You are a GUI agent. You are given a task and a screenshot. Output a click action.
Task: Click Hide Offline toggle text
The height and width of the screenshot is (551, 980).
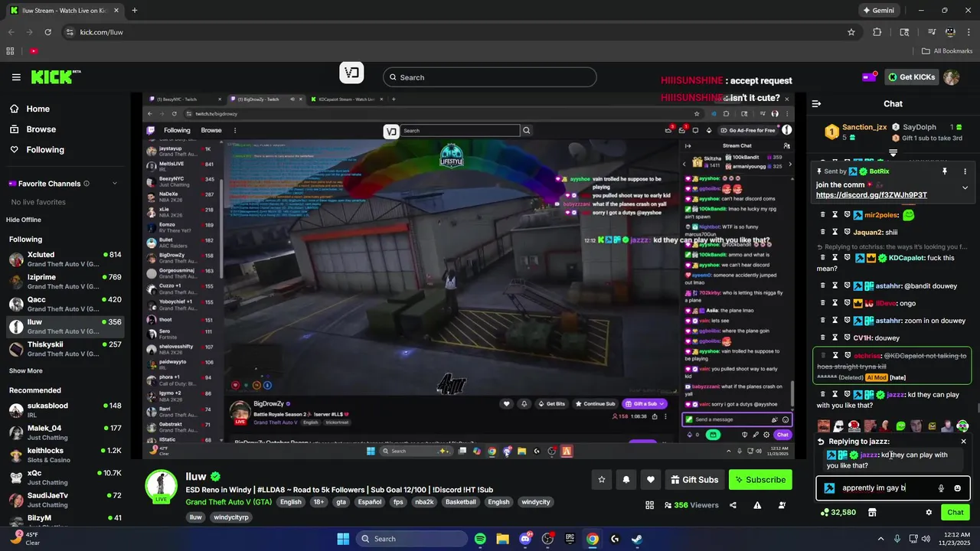coord(24,220)
